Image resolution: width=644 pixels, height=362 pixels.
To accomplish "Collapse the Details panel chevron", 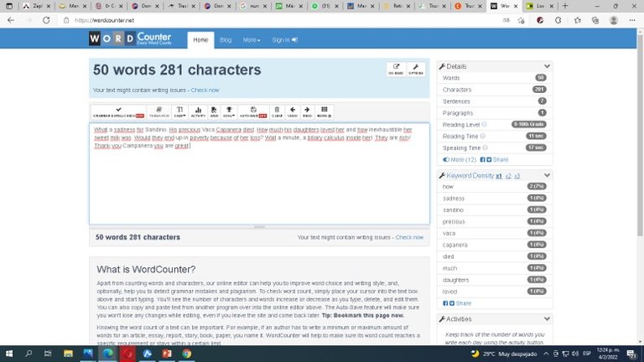I will click(547, 66).
